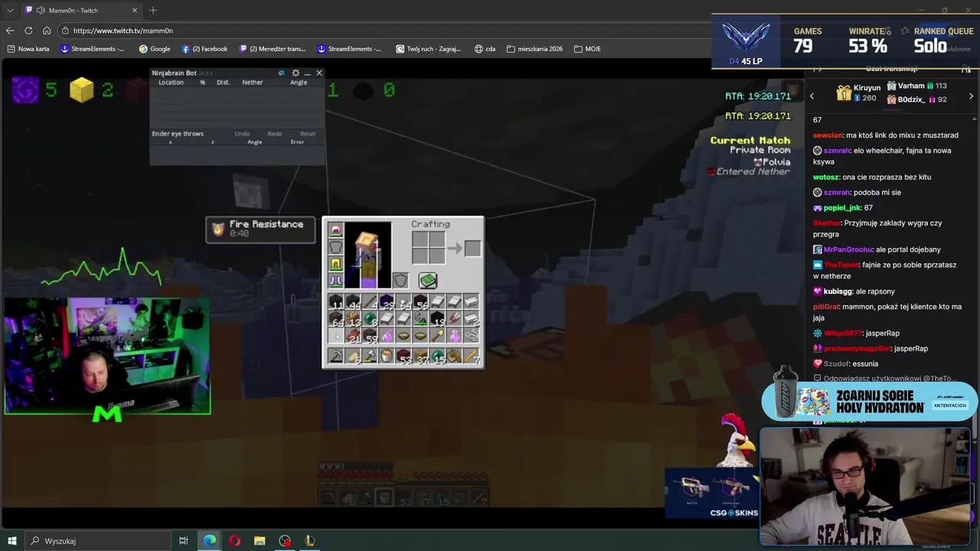980x551 pixels.
Task: Click Undo in Ninjabrain Bot
Action: pyautogui.click(x=242, y=133)
